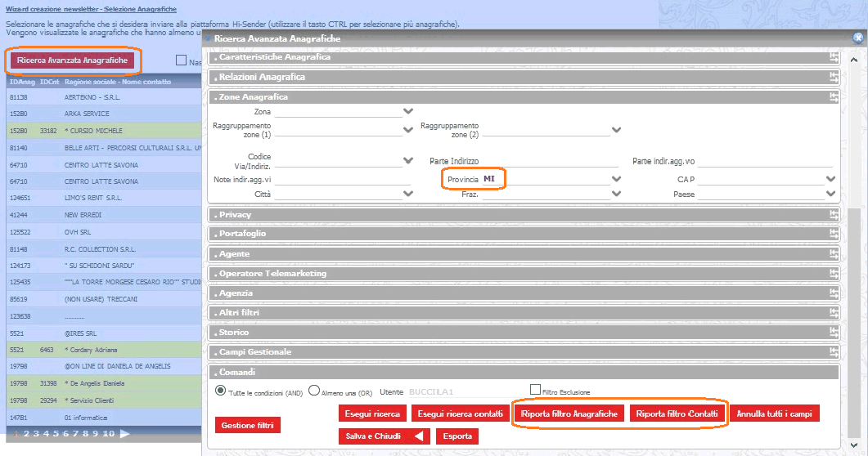
Task: Open the CAP dropdown arrow
Action: point(830,179)
